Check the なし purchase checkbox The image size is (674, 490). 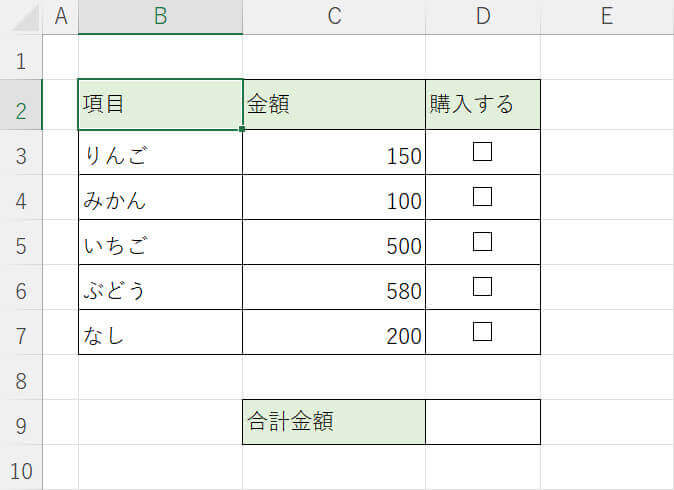(x=483, y=332)
